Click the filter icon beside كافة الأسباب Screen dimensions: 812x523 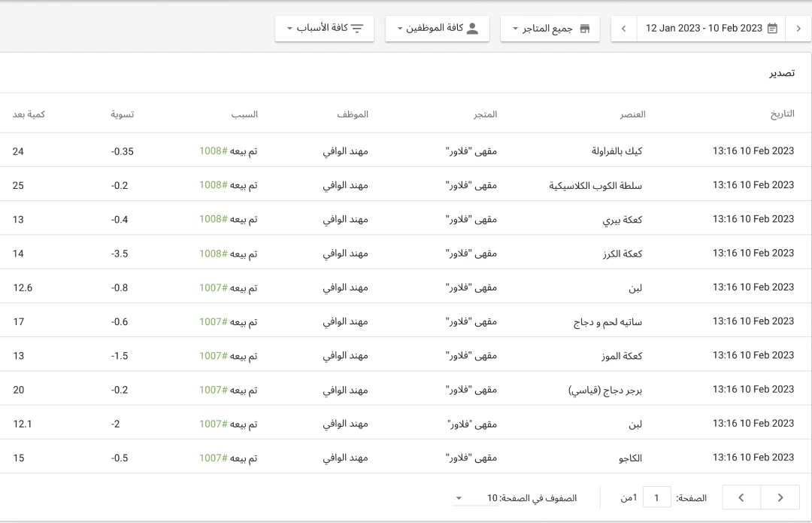pos(359,27)
